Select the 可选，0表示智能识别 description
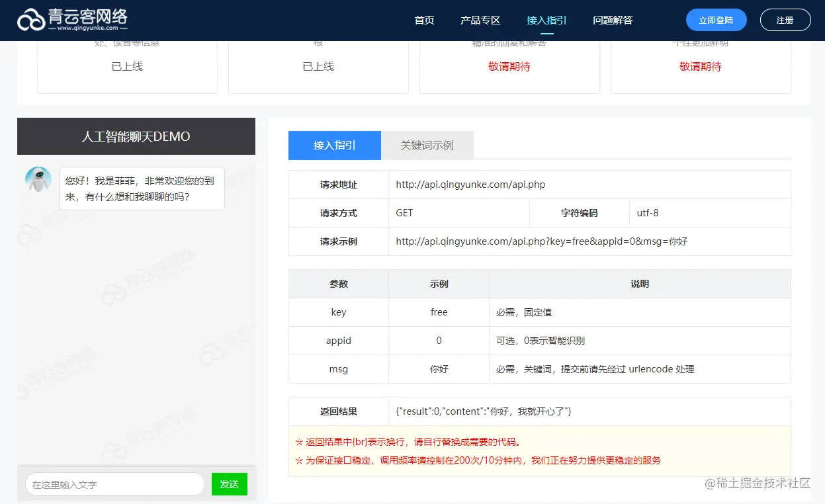The height and width of the screenshot is (504, 825). [541, 341]
